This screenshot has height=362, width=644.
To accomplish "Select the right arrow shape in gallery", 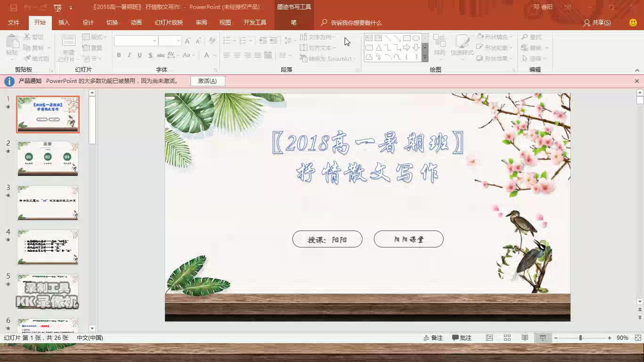I will tap(406, 48).
